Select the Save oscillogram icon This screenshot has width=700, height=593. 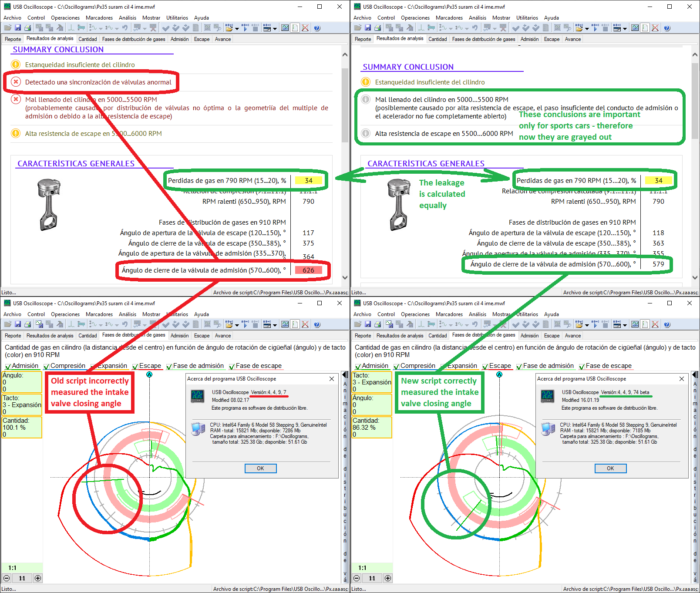pos(18,28)
